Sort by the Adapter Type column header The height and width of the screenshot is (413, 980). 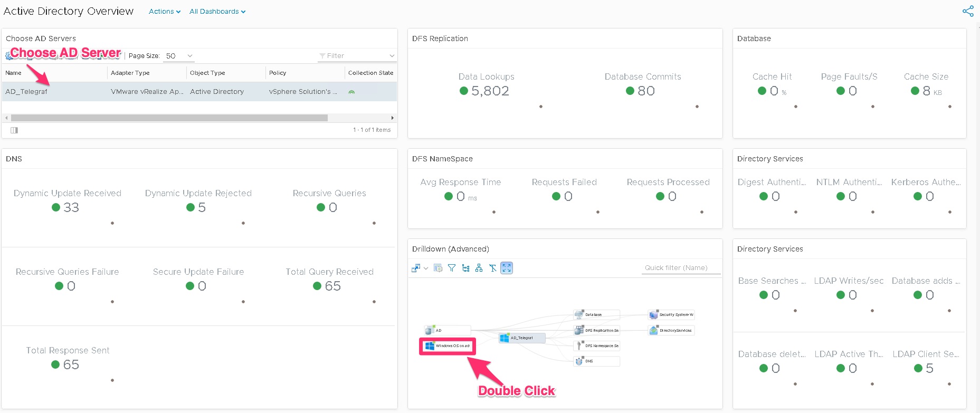pyautogui.click(x=130, y=73)
